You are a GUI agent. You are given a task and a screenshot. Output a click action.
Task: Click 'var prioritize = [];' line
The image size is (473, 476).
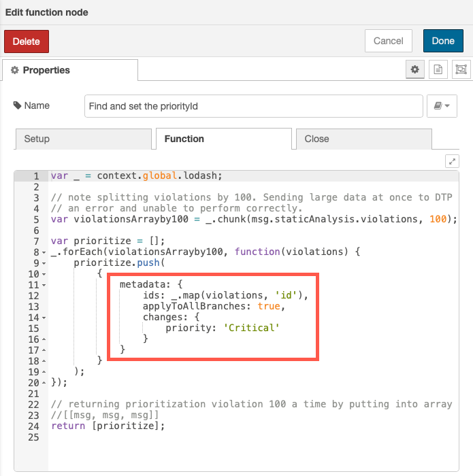(x=108, y=241)
